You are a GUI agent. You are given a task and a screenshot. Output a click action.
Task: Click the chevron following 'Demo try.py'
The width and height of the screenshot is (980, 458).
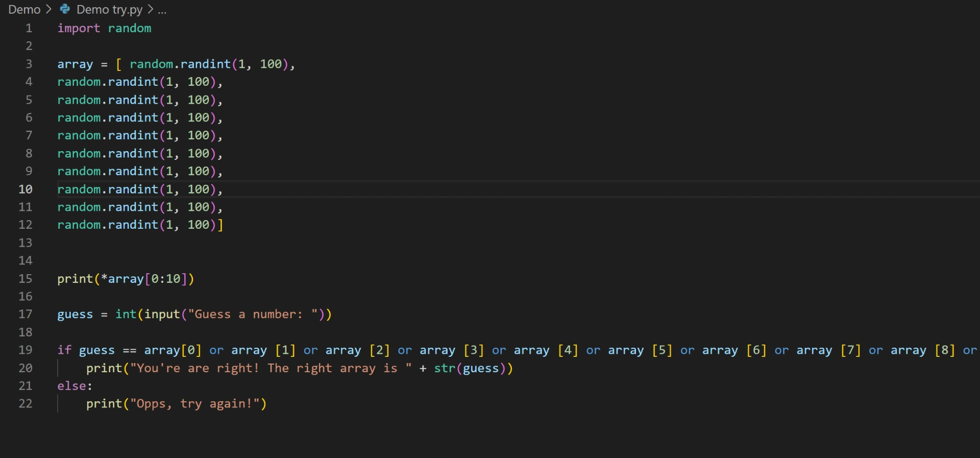150,9
